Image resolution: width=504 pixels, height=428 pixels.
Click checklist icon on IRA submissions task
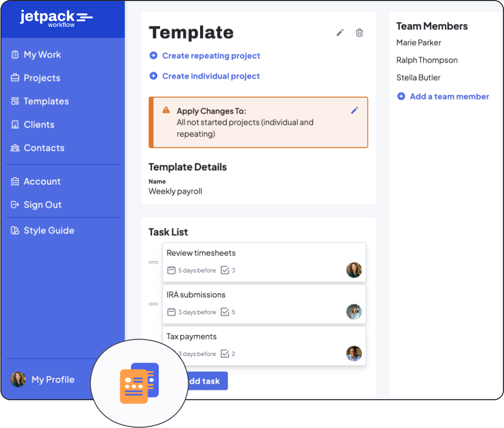tap(224, 312)
